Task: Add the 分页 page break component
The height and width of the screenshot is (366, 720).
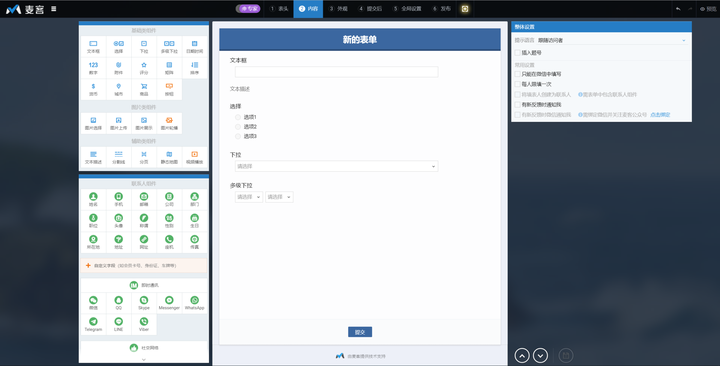Action: point(144,157)
